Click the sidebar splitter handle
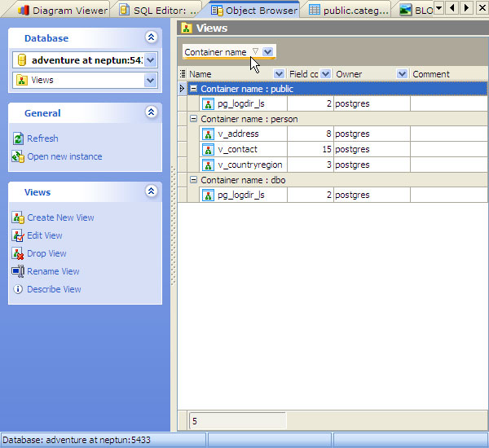Viewport: 489px width, 448px height. coord(174,226)
